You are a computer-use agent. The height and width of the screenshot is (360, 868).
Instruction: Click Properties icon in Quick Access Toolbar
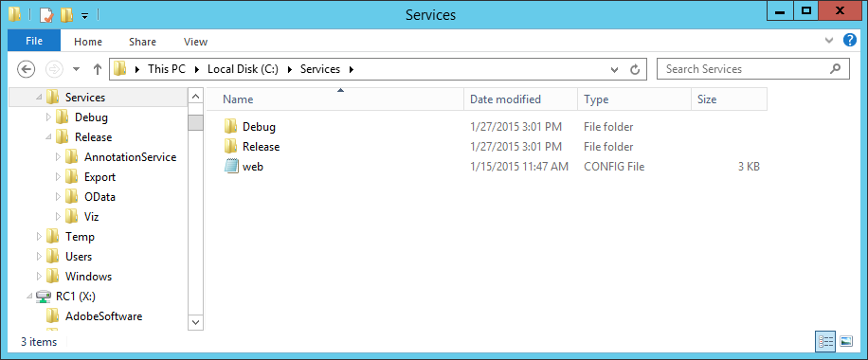[x=46, y=14]
